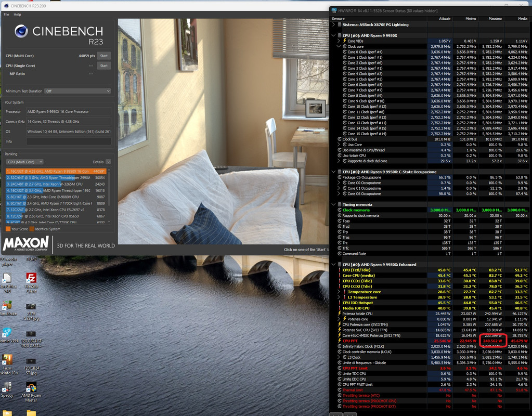Open the Help menu in Cinebench

pyautogui.click(x=17, y=15)
